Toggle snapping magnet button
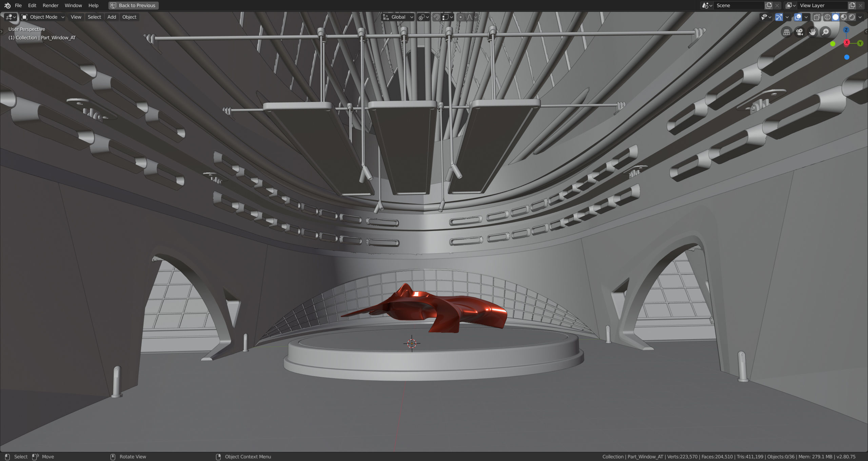 (x=437, y=17)
